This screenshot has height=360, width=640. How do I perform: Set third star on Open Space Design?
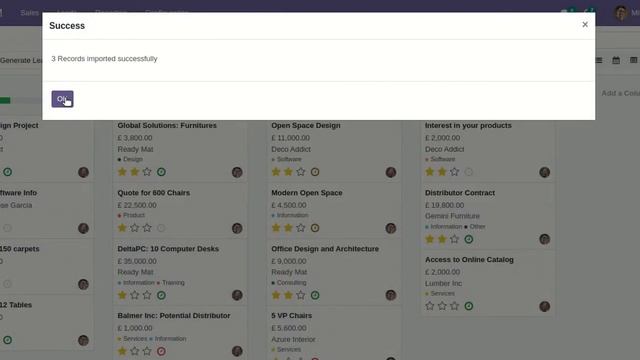(x=301, y=172)
